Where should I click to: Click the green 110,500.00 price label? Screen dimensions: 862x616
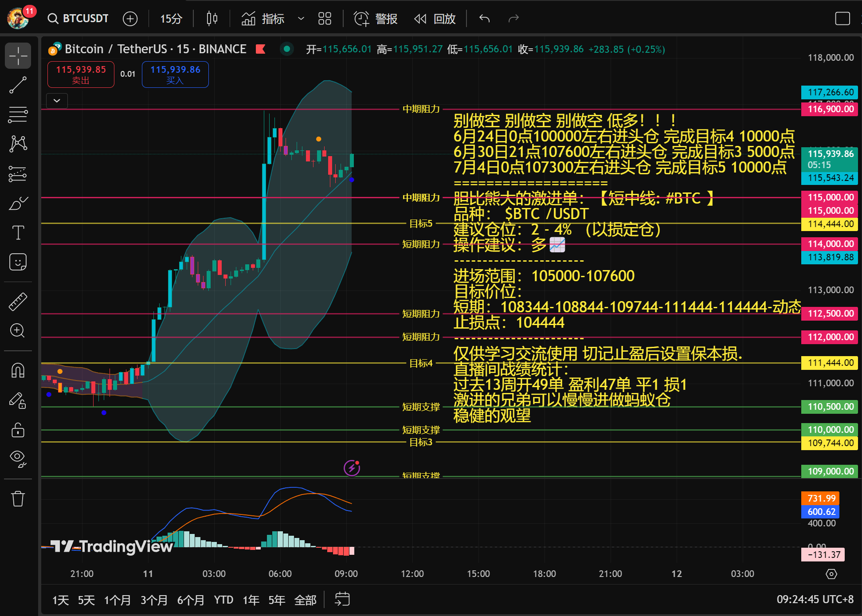click(x=830, y=407)
